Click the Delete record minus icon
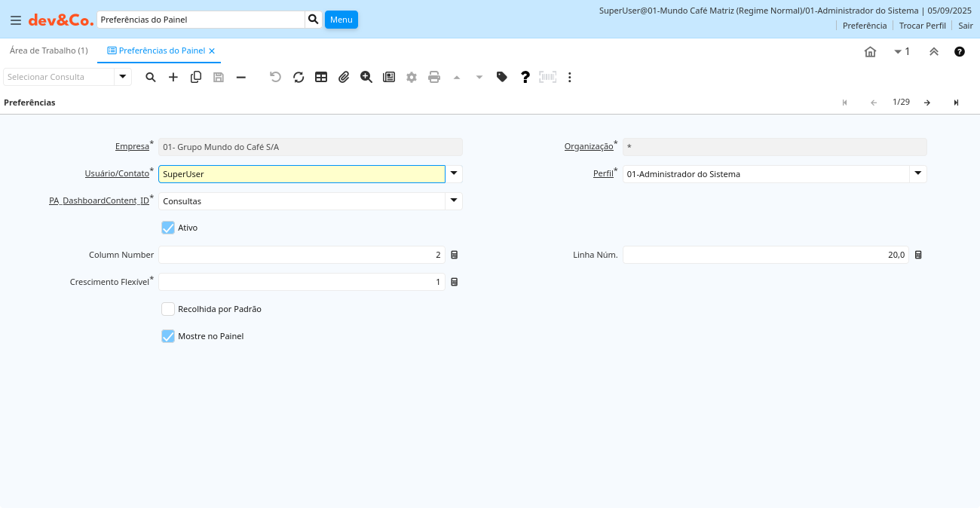This screenshot has height=508, width=980. [x=241, y=77]
